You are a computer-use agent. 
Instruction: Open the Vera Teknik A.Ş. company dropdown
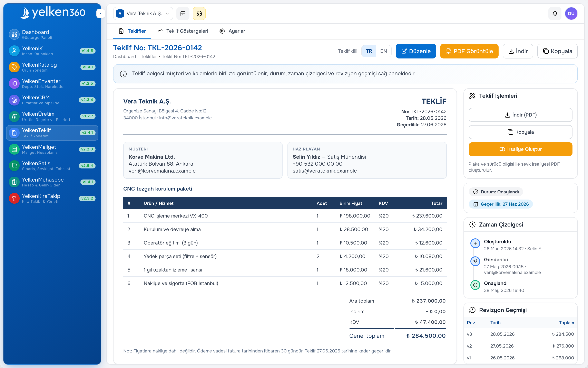[143, 13]
